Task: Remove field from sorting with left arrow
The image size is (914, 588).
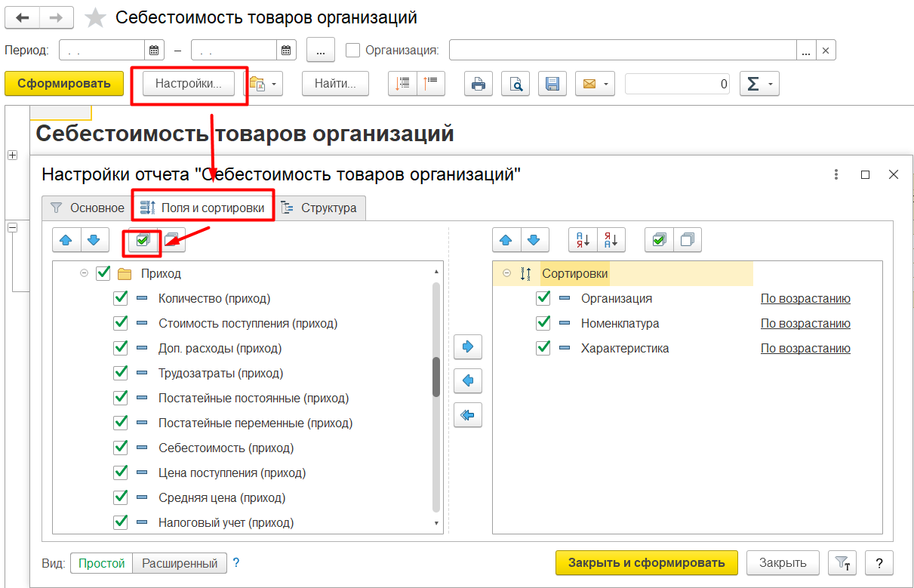Action: point(468,381)
